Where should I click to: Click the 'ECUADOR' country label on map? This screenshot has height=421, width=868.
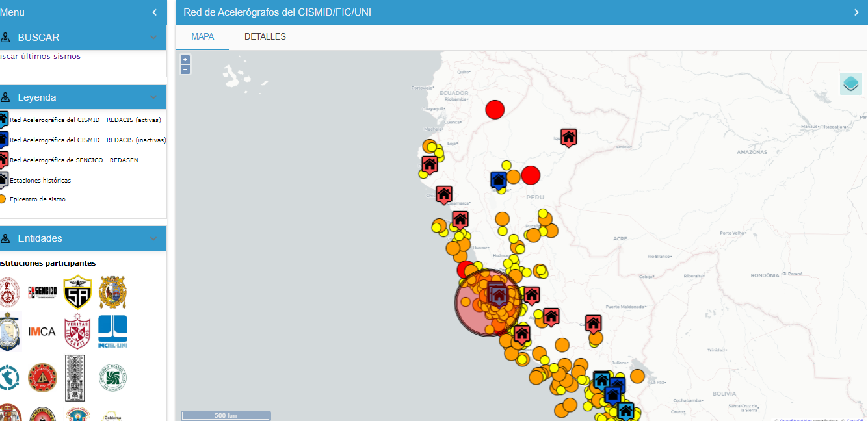point(454,93)
